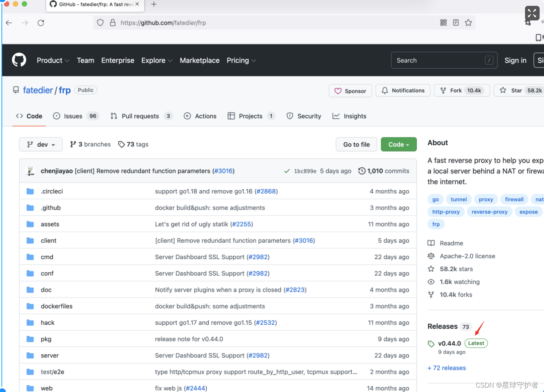Click the green checkmark commit status icon
544x392 pixels.
coord(287,171)
